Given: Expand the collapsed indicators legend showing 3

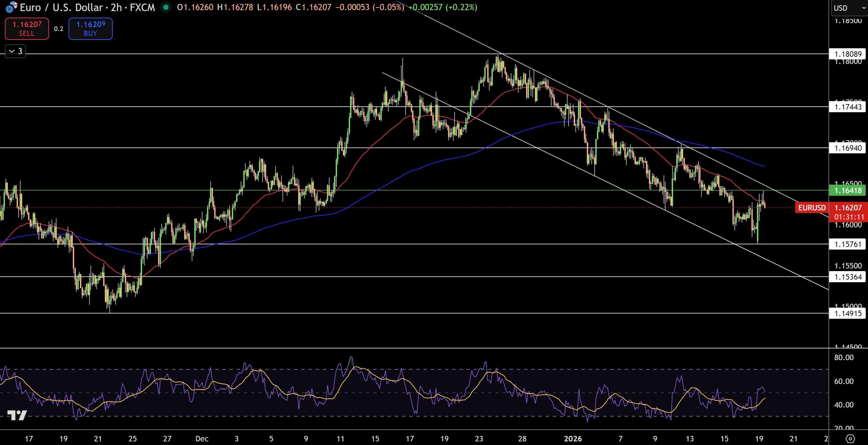Looking at the screenshot, I should 15,51.
